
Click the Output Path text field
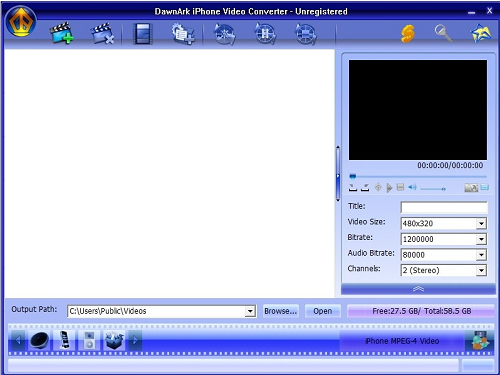click(x=157, y=311)
